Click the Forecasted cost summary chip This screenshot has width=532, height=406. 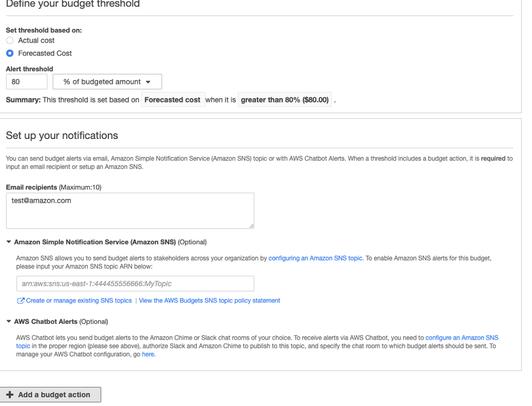[173, 99]
